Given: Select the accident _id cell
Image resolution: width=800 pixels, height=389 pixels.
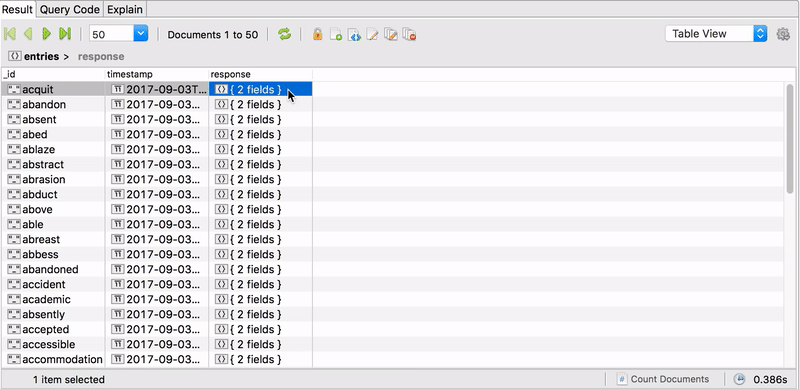Looking at the screenshot, I should coord(53,284).
